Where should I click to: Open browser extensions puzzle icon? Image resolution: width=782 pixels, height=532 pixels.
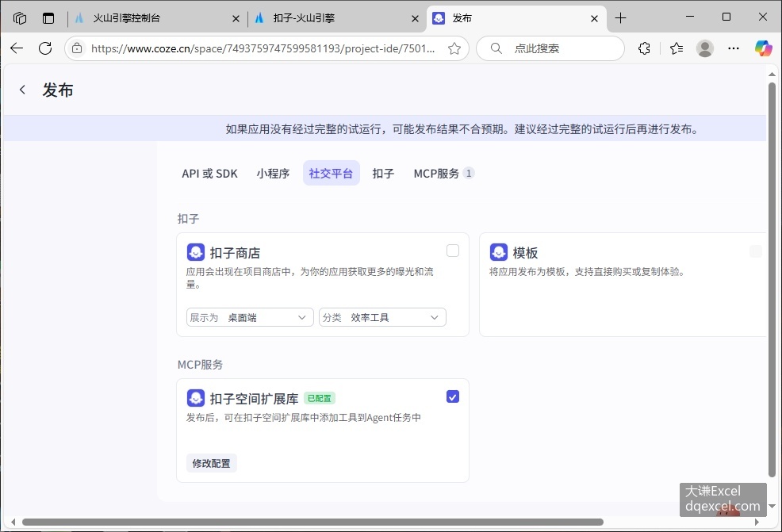click(x=644, y=48)
